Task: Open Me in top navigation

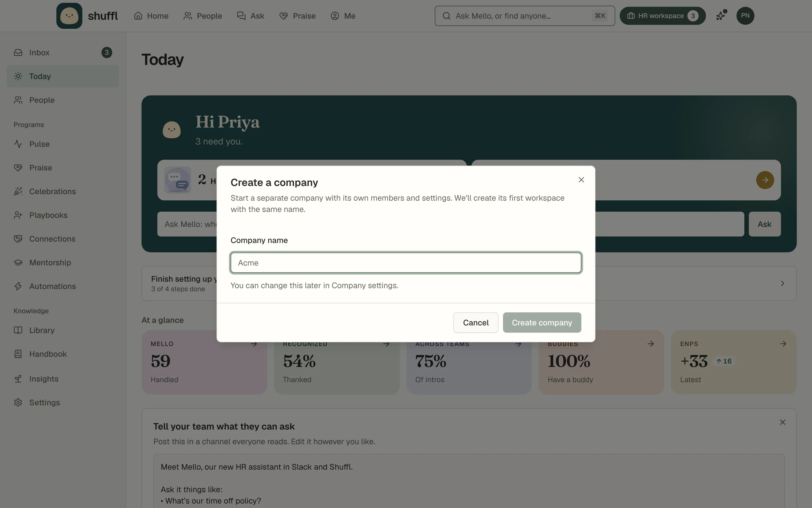Action: click(x=343, y=16)
